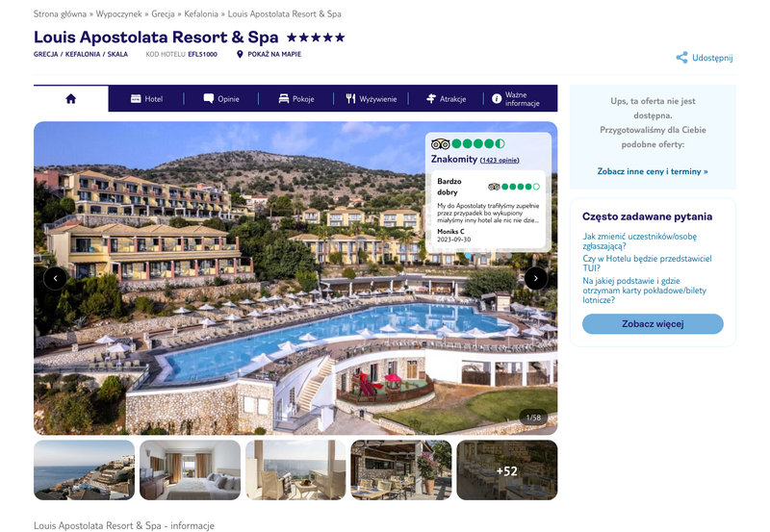
Task: Open the Hotel tab
Action: click(146, 99)
